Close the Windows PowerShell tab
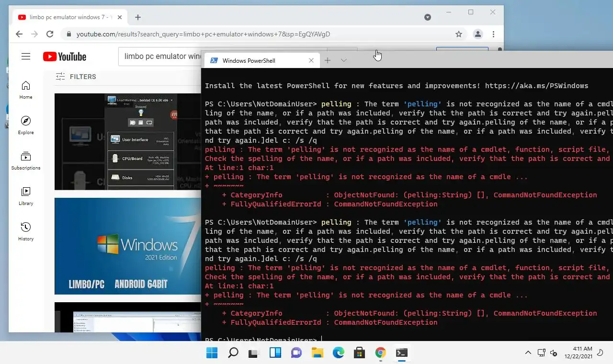Image resolution: width=613 pixels, height=364 pixels. tap(311, 60)
